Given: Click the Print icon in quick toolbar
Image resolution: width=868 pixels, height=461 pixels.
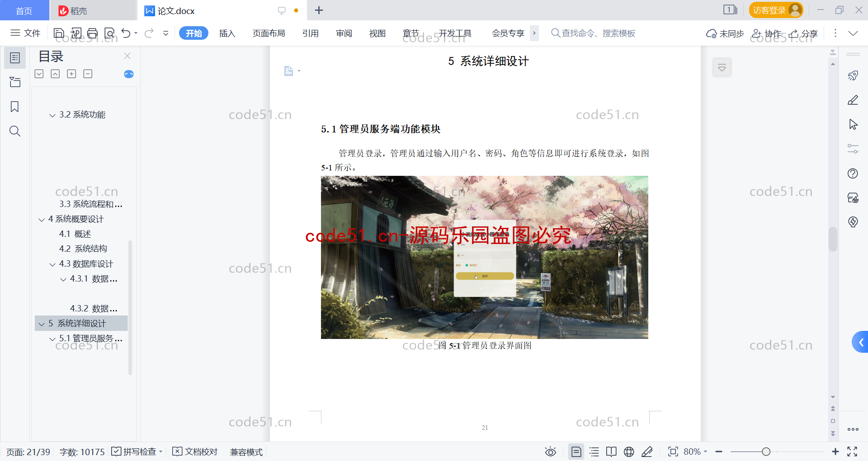Looking at the screenshot, I should 93,33.
